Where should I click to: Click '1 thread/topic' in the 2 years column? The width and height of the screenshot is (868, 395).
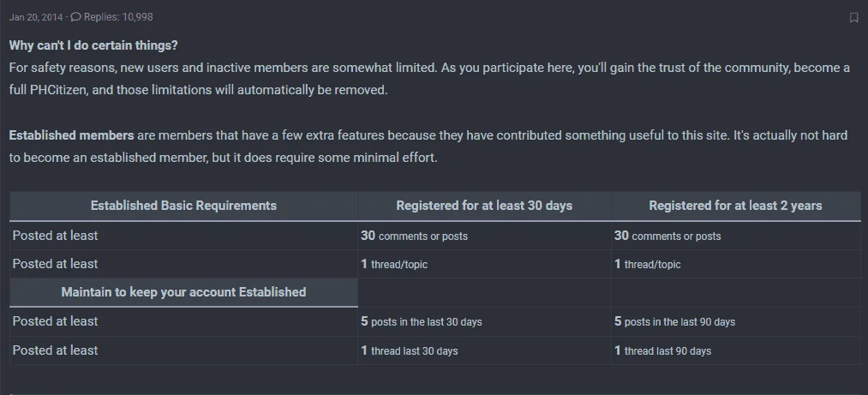point(648,264)
